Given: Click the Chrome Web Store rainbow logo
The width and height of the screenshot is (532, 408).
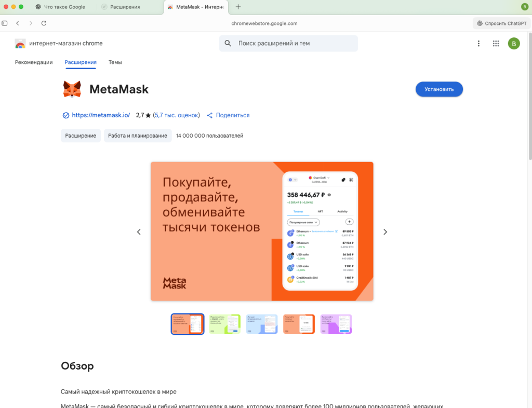Looking at the screenshot, I should [20, 44].
